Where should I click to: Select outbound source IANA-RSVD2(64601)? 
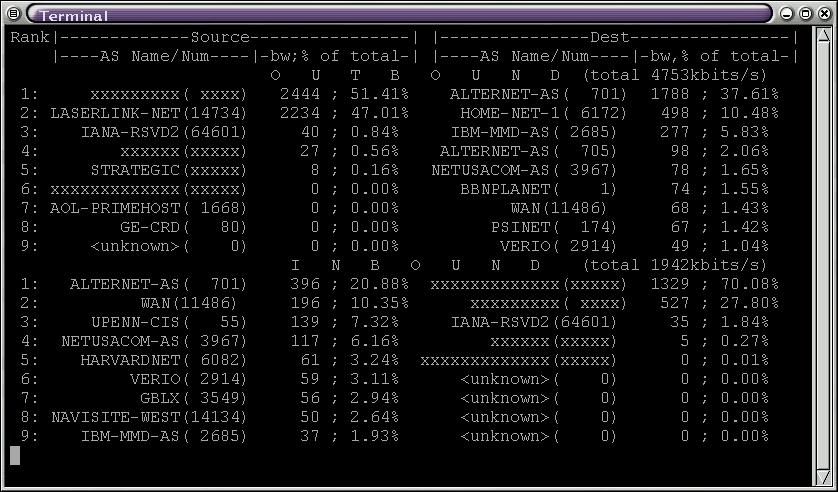[164, 132]
